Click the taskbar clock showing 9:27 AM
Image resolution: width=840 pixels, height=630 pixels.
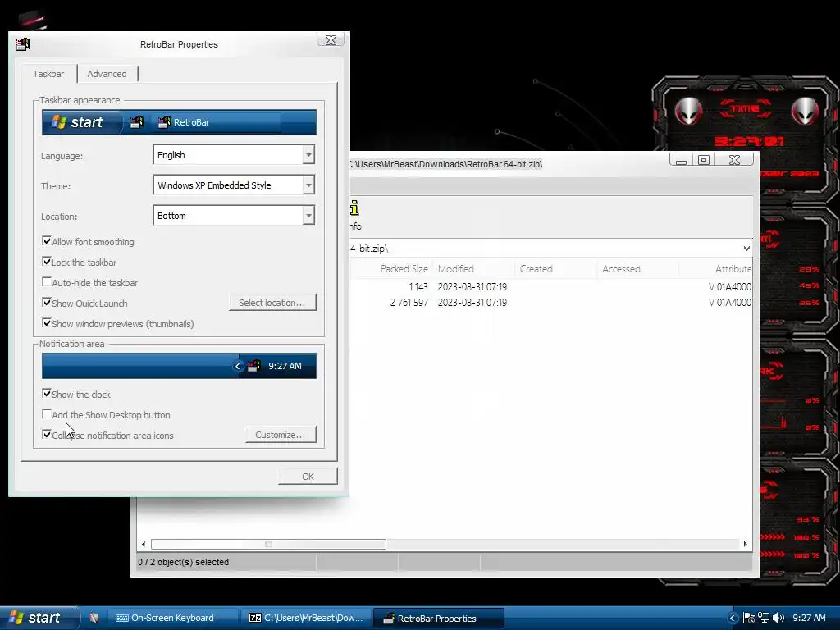pyautogui.click(x=809, y=619)
